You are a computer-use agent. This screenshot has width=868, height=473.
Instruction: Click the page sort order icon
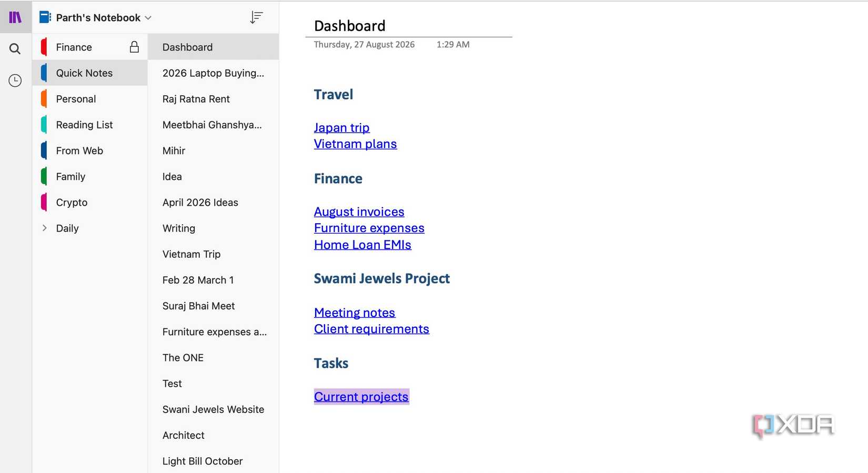(256, 17)
